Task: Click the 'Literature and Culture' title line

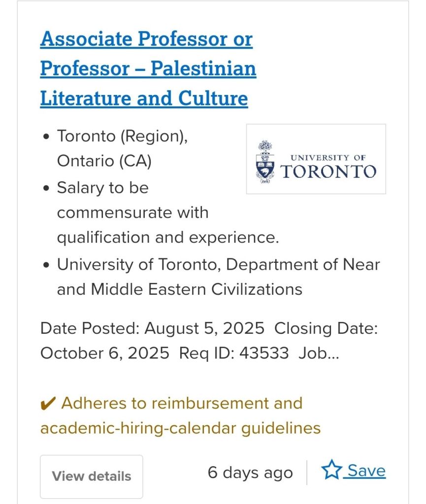Action: (144, 98)
